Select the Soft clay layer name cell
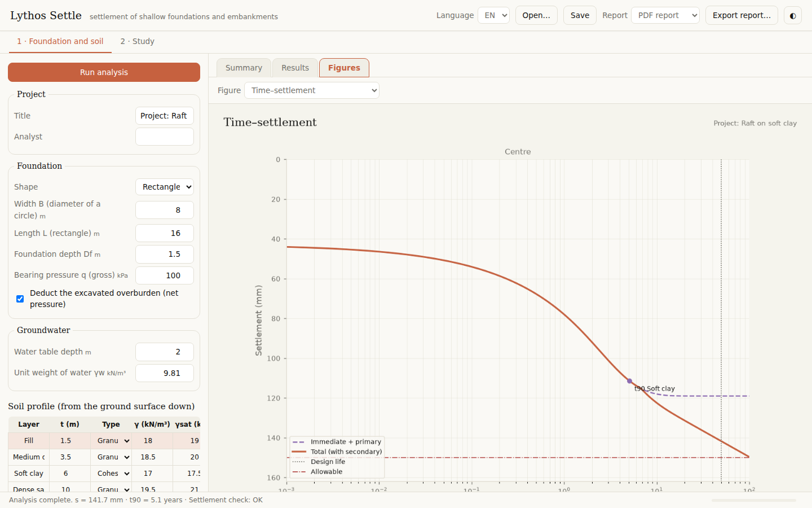The width and height of the screenshot is (812, 508). coord(29,474)
